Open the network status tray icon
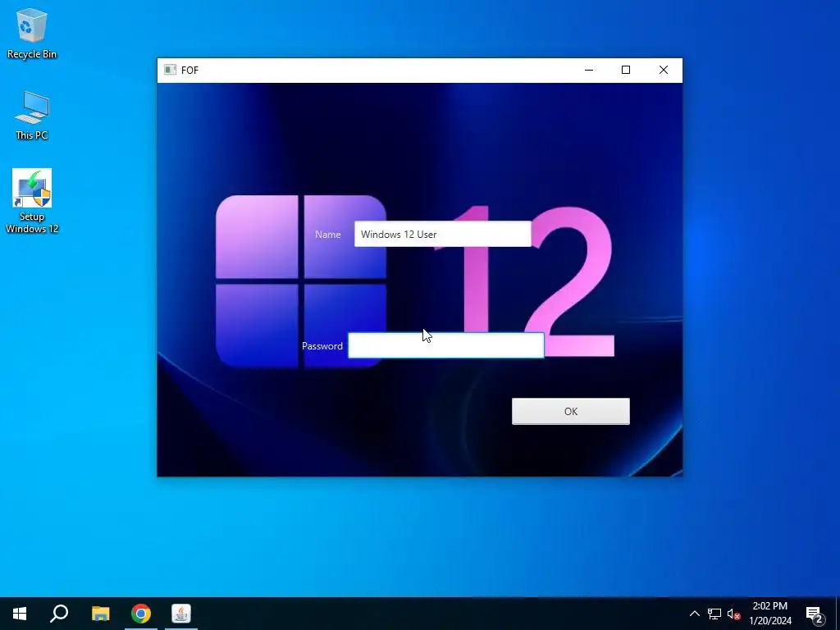 click(714, 614)
